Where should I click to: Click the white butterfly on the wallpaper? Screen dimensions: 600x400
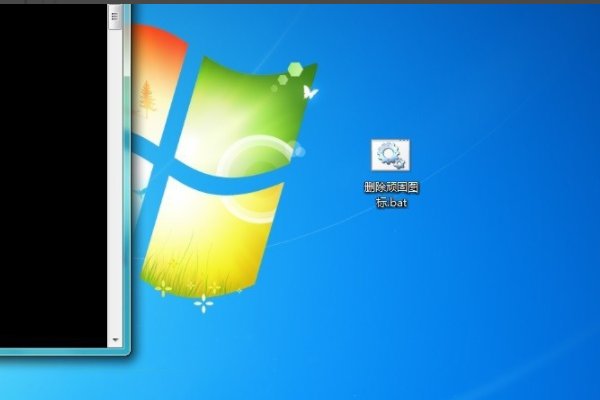(309, 92)
